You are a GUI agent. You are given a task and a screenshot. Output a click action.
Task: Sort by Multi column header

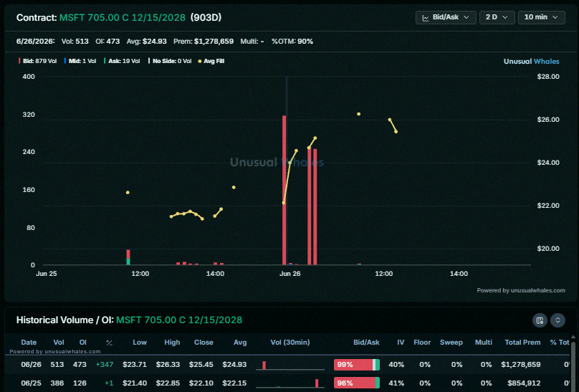coord(484,343)
